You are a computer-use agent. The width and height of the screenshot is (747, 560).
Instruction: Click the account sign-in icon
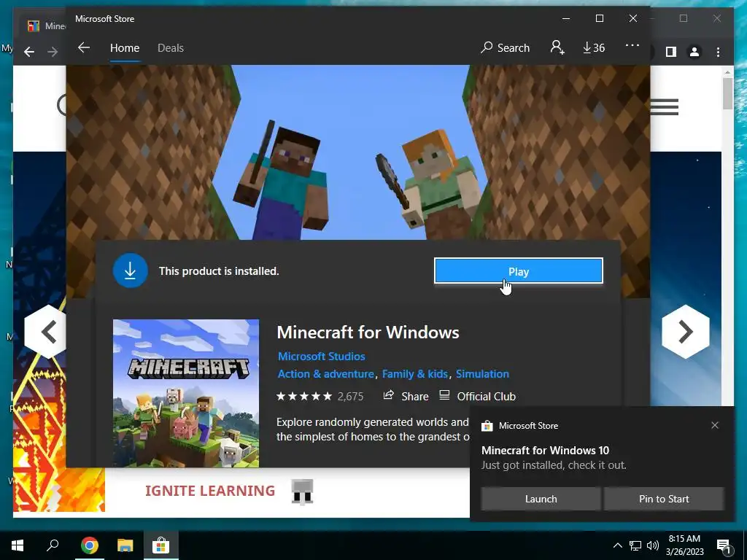tap(557, 47)
